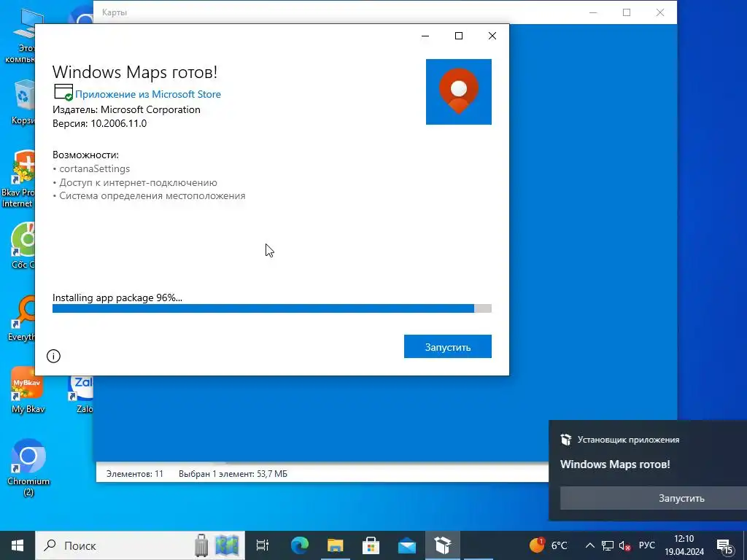Screen dimensions: 747x560
Task: Click the verified package icon beside the Store link
Action: point(63,93)
